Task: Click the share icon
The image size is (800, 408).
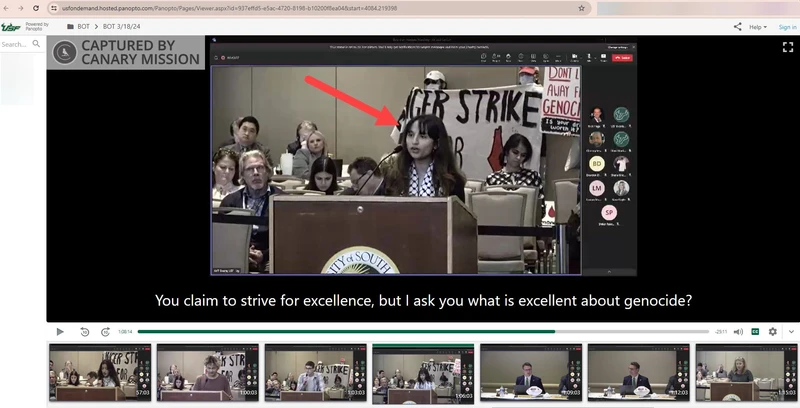Action: (x=737, y=27)
